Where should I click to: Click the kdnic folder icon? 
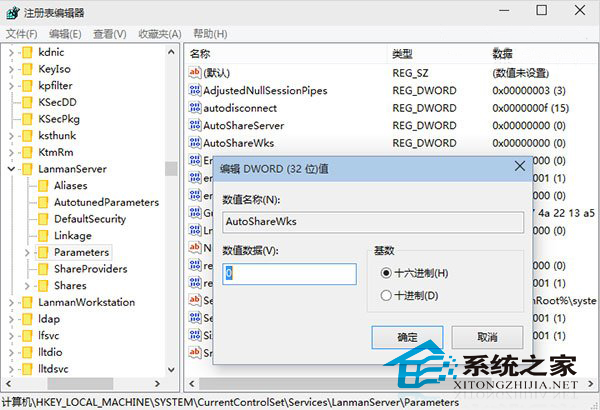click(27, 52)
